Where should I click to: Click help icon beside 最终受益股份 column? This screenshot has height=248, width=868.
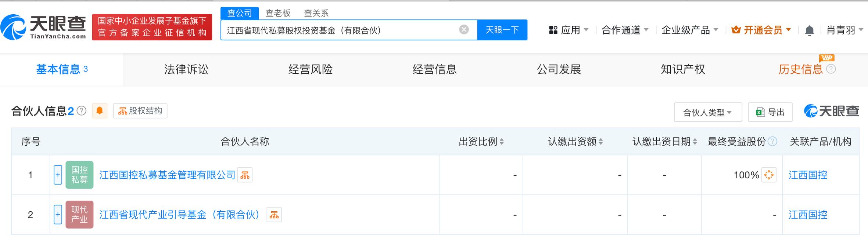click(772, 142)
